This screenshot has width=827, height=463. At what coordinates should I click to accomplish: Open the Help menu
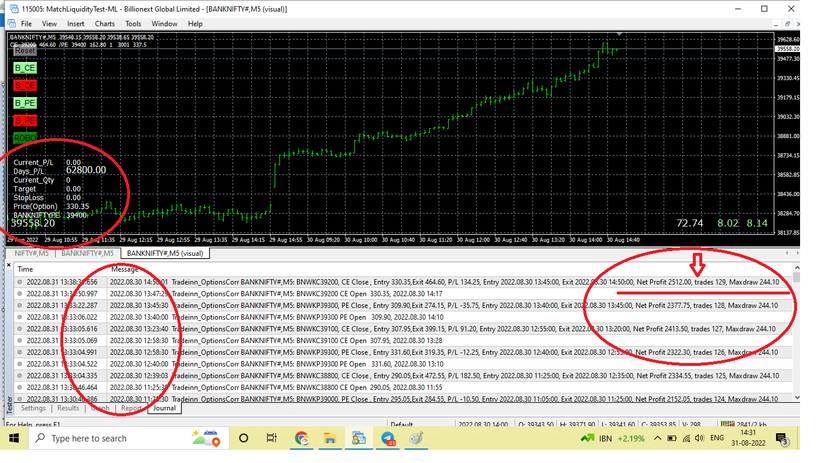pyautogui.click(x=195, y=24)
